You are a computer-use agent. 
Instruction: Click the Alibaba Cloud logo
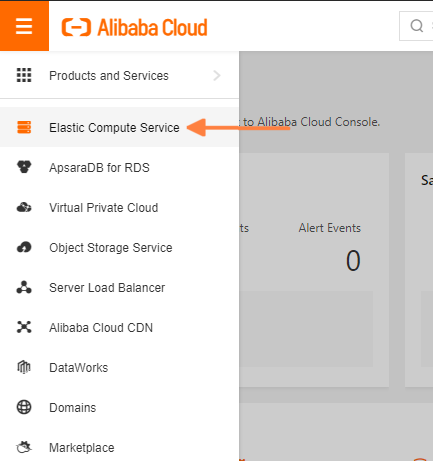click(x=135, y=27)
